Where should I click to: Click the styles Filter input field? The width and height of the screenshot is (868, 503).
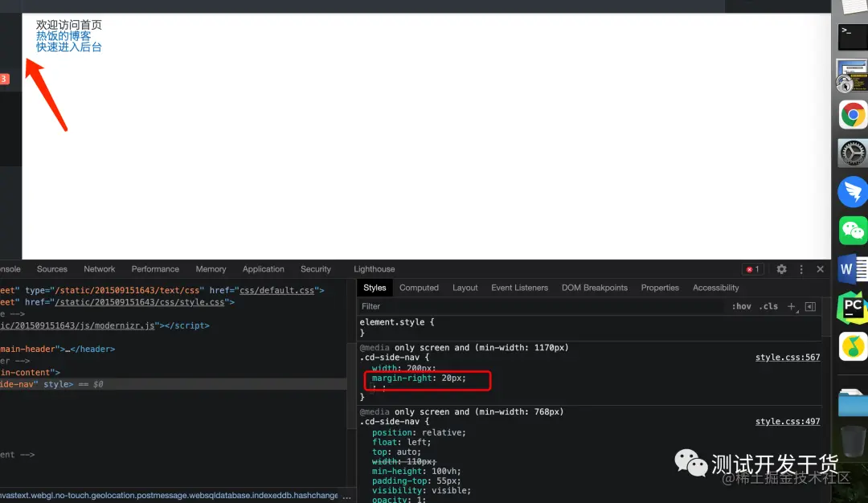542,307
